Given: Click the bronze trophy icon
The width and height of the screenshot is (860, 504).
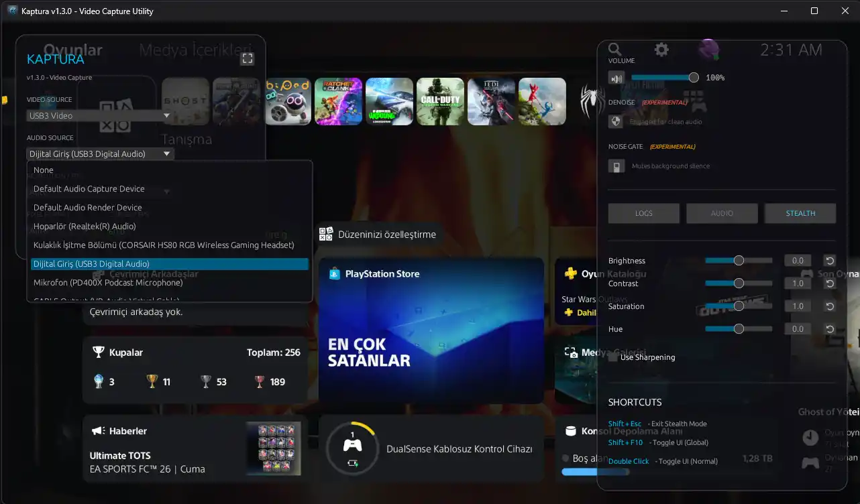Looking at the screenshot, I should tap(260, 381).
